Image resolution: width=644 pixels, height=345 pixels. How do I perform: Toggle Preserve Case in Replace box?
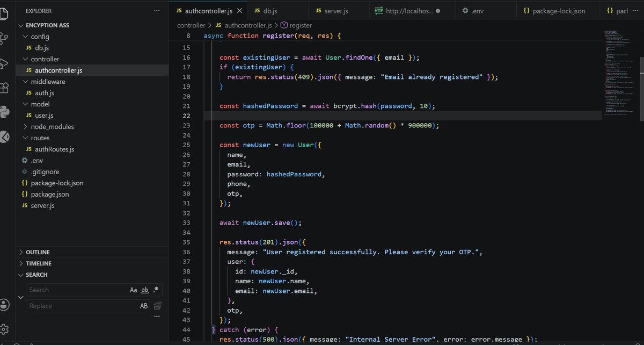click(144, 306)
